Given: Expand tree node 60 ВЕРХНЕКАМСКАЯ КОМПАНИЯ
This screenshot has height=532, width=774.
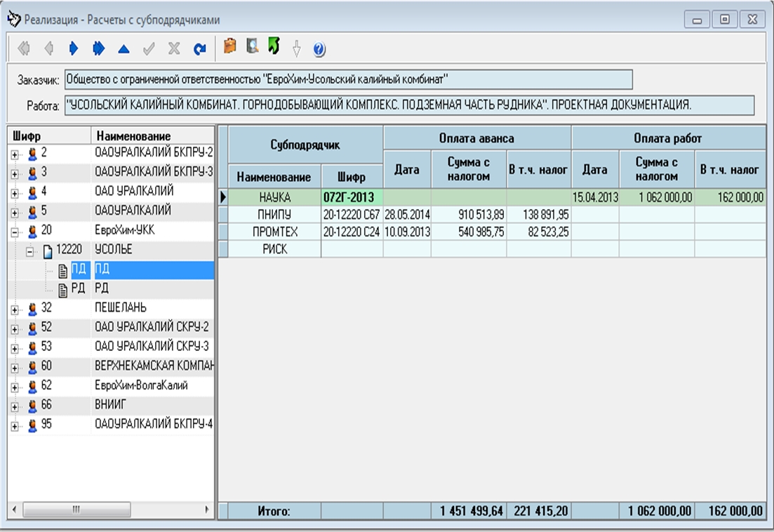Looking at the screenshot, I should click(15, 368).
